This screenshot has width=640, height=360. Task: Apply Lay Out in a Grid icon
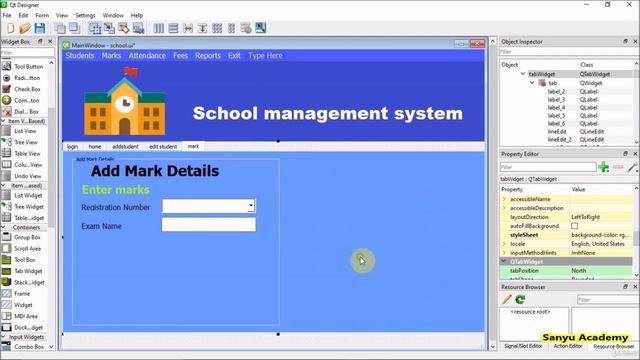pos(217,28)
